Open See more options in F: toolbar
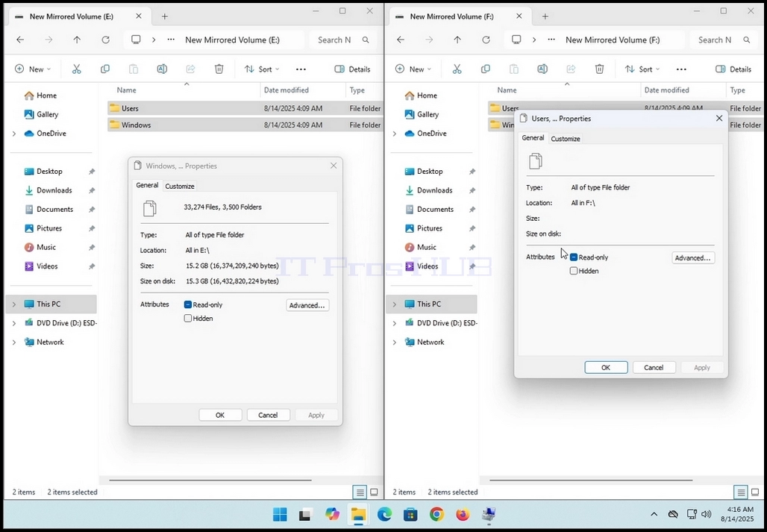This screenshot has height=532, width=767. click(x=681, y=69)
